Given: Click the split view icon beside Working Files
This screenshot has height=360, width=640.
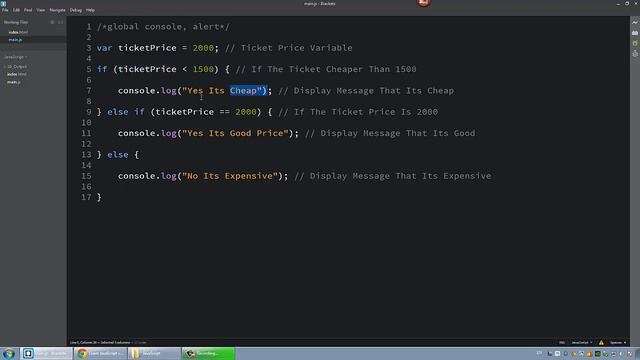Looking at the screenshot, I should pyautogui.click(x=60, y=22).
